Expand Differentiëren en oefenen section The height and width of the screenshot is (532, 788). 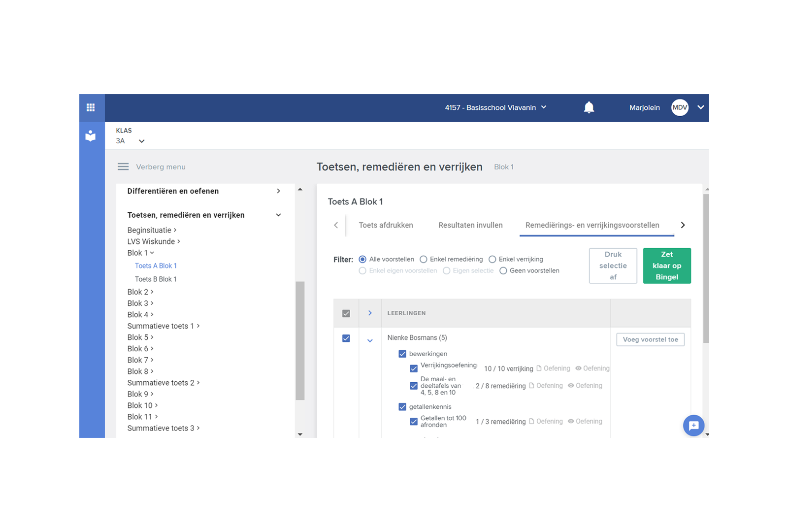278,191
